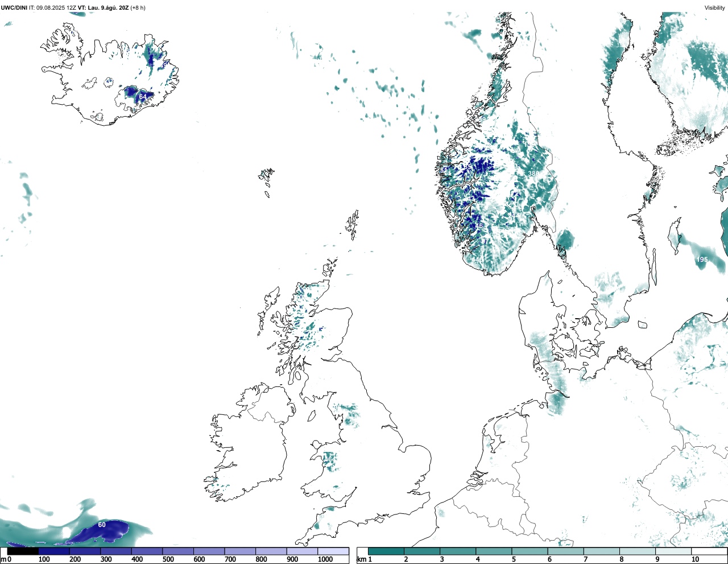
Task: Click the 600–700 m legend swatch
Action: [209, 551]
